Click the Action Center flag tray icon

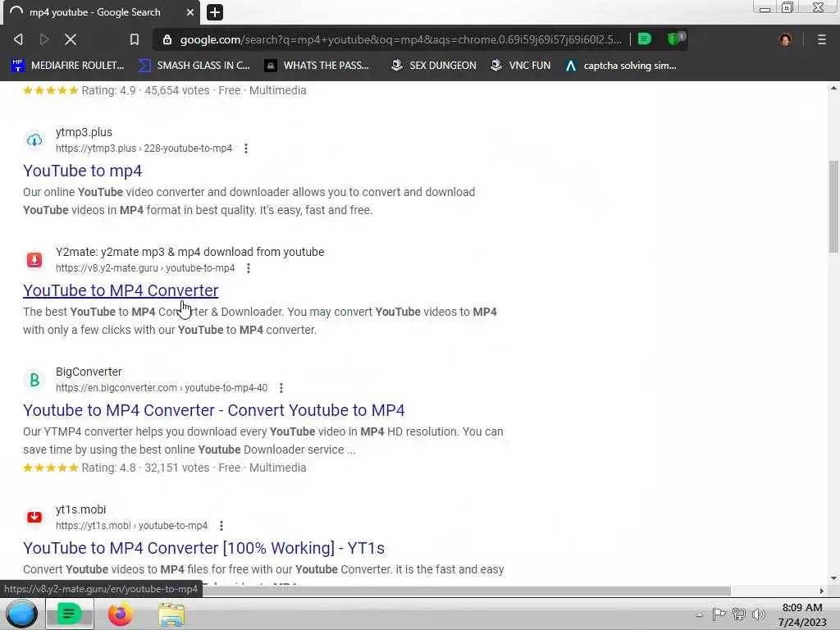tap(719, 614)
